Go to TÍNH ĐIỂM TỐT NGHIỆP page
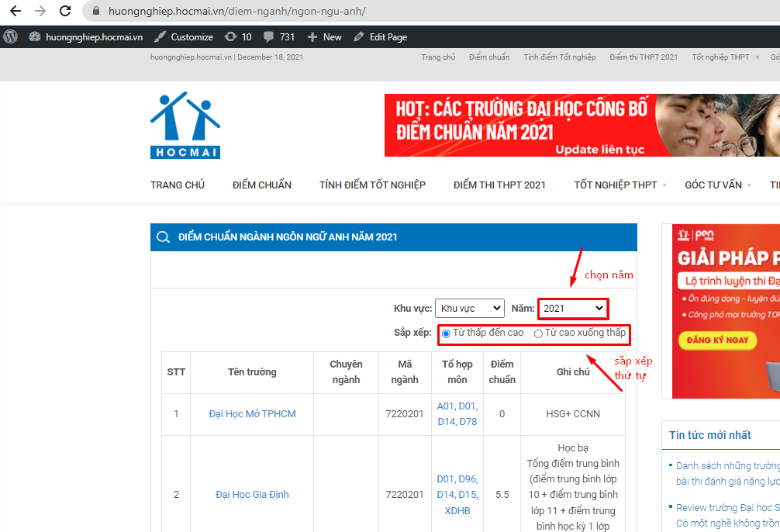The width and height of the screenshot is (780, 532). [x=372, y=185]
